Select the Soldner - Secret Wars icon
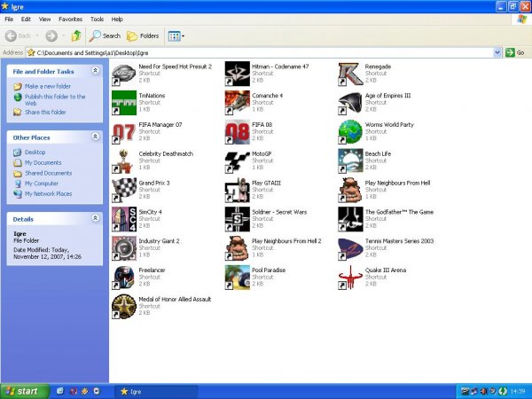The image size is (532, 399). tap(237, 219)
